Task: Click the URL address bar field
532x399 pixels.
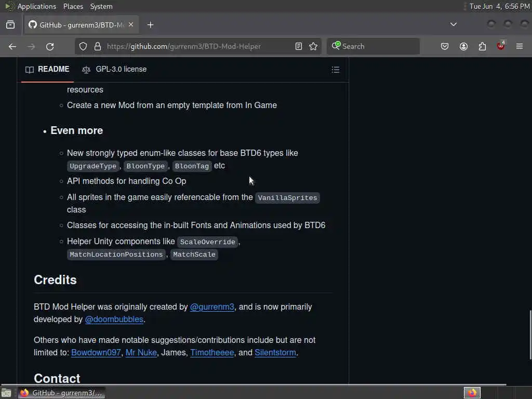Action: tap(197, 46)
